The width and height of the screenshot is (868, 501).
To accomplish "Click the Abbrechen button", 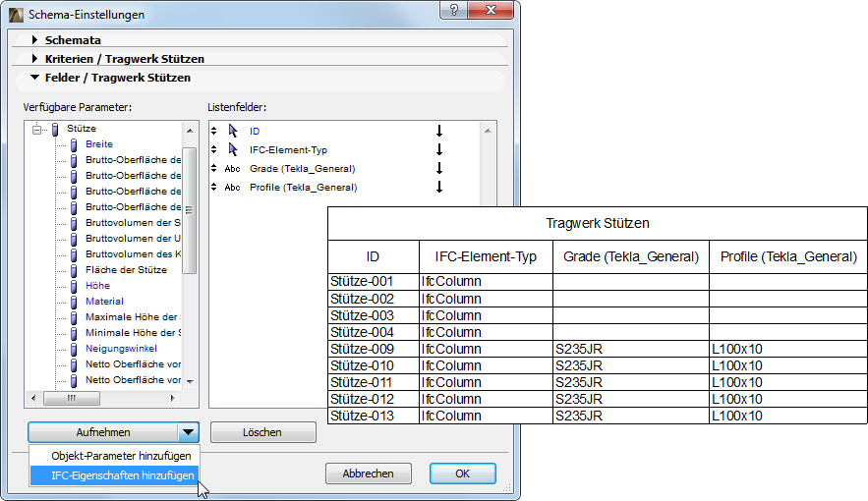I will click(x=368, y=473).
